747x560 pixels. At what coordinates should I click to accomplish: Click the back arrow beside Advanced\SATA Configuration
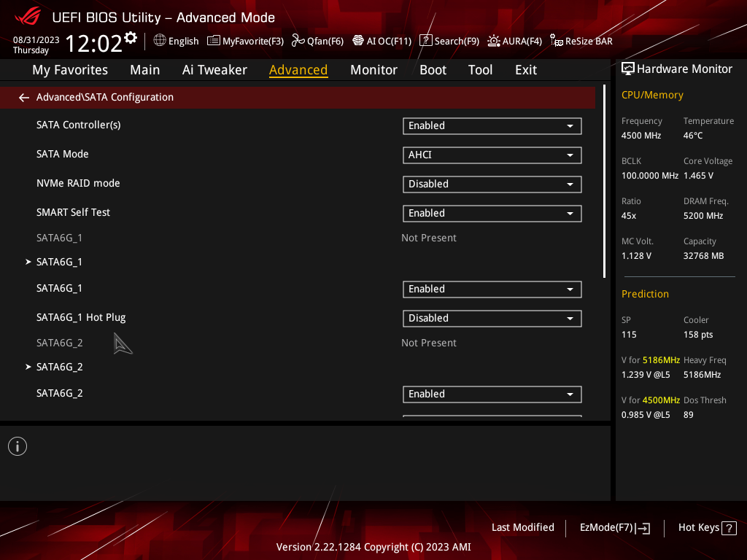pos(24,98)
